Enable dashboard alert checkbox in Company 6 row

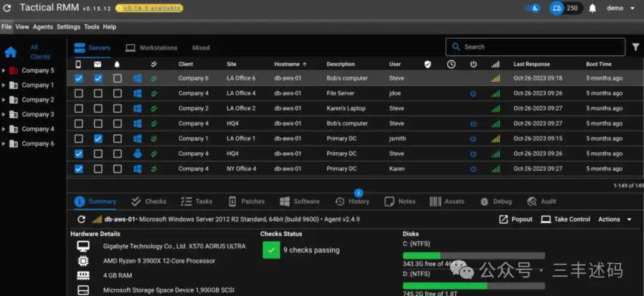[x=117, y=78]
